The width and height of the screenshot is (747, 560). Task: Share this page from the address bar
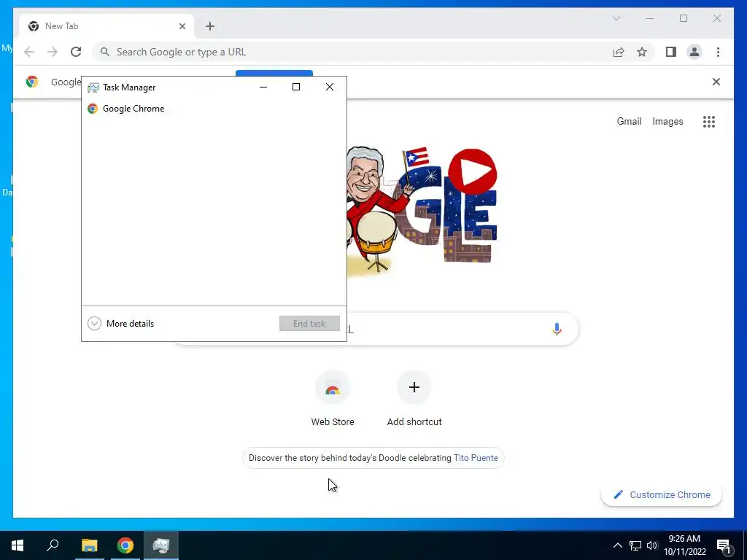(619, 52)
